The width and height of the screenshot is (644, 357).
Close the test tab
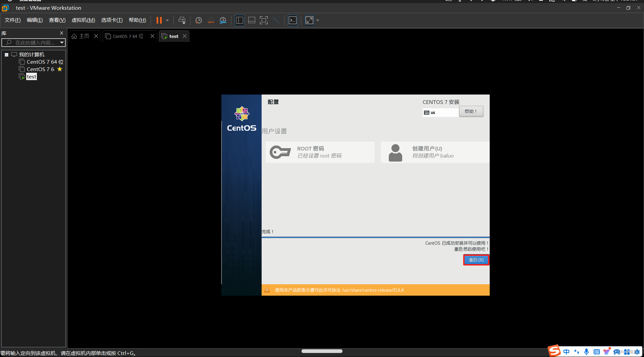point(184,36)
